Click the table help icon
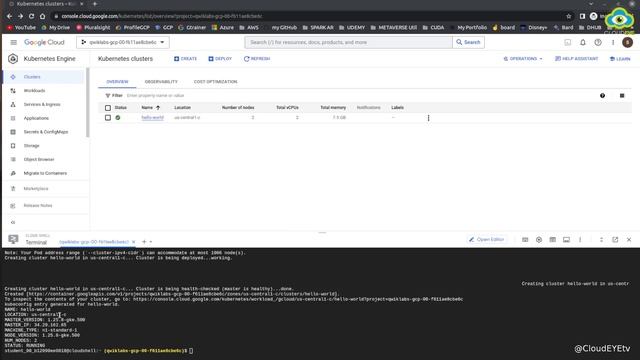The height and width of the screenshot is (360, 640). 602,96
